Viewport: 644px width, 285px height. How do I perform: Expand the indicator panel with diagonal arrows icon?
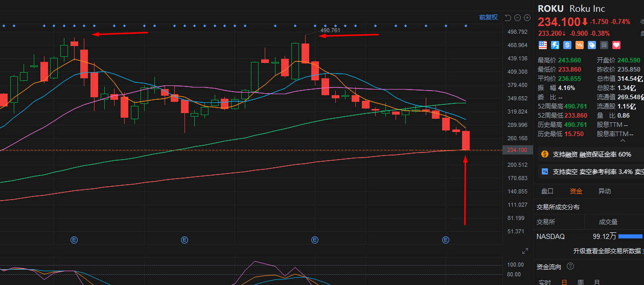[525, 251]
